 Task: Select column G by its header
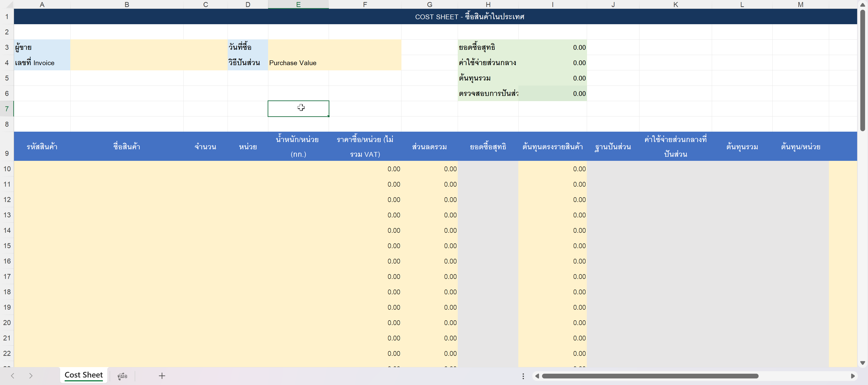(430, 4)
